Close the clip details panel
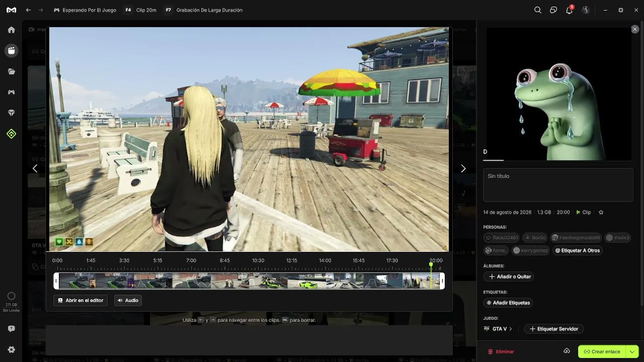The height and width of the screenshot is (362, 644). (x=635, y=30)
